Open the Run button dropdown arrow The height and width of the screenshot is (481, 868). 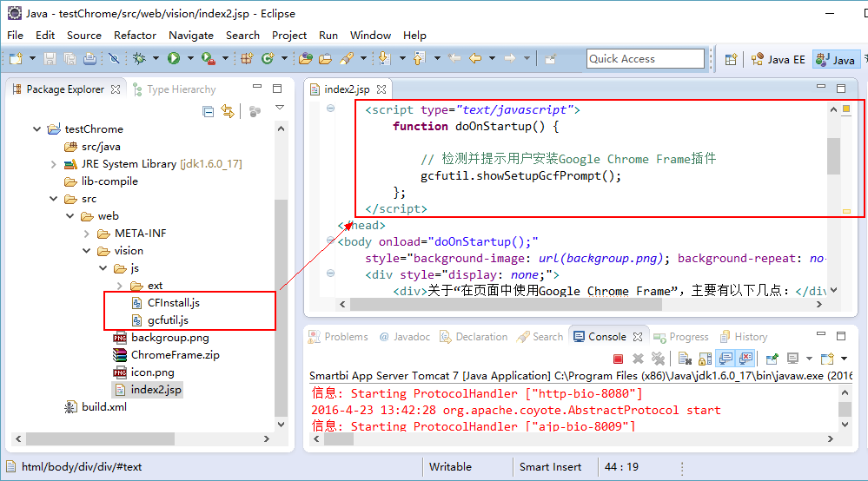tap(190, 58)
